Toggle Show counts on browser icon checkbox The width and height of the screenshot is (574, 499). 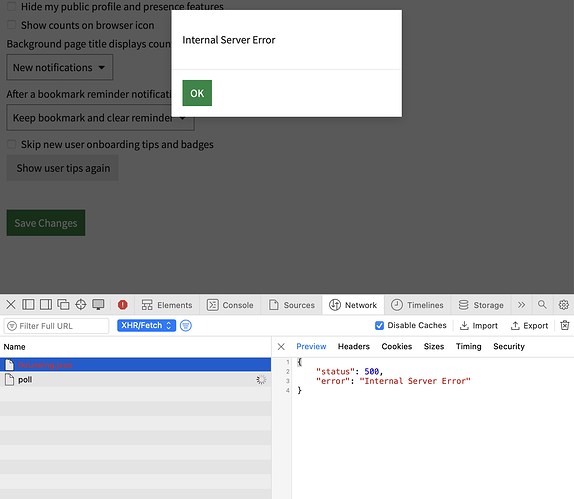pos(12,25)
